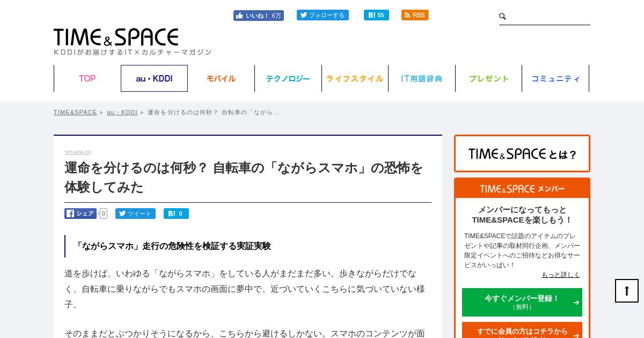Click the article ツイート button
This screenshot has width=644, height=338.
(135, 214)
